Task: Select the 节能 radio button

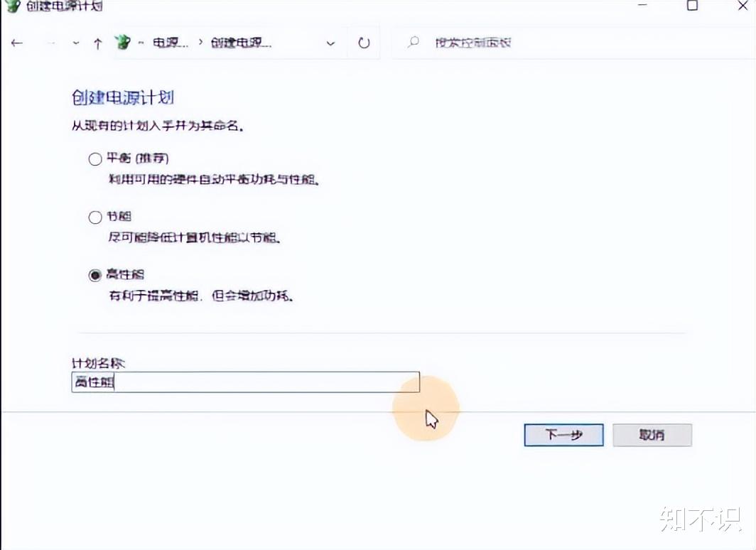Action: (95, 217)
